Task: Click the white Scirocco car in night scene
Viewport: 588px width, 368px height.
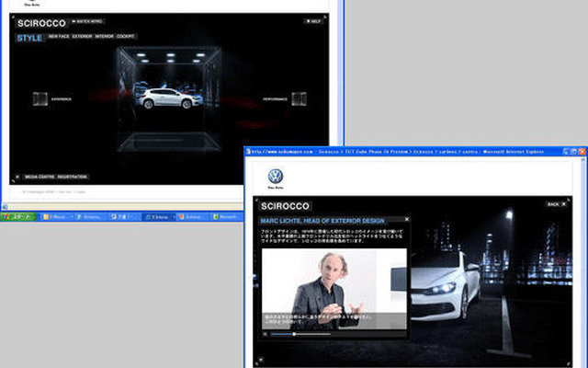Action: pos(446,286)
